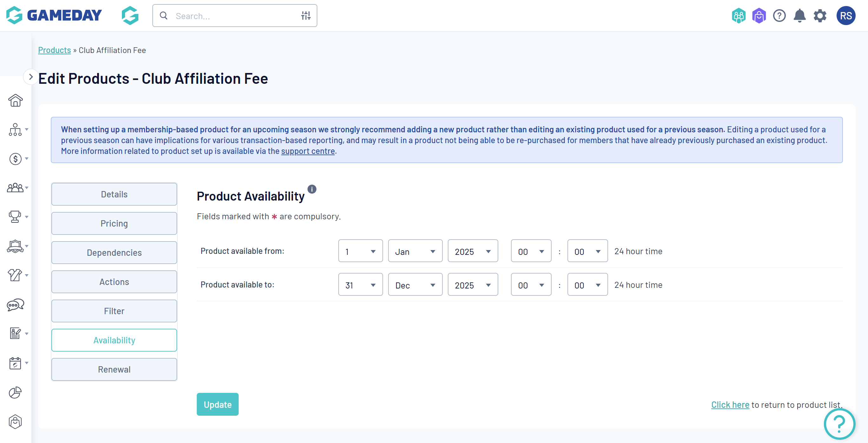Click the trophy competitions sidebar icon

[x=15, y=217]
